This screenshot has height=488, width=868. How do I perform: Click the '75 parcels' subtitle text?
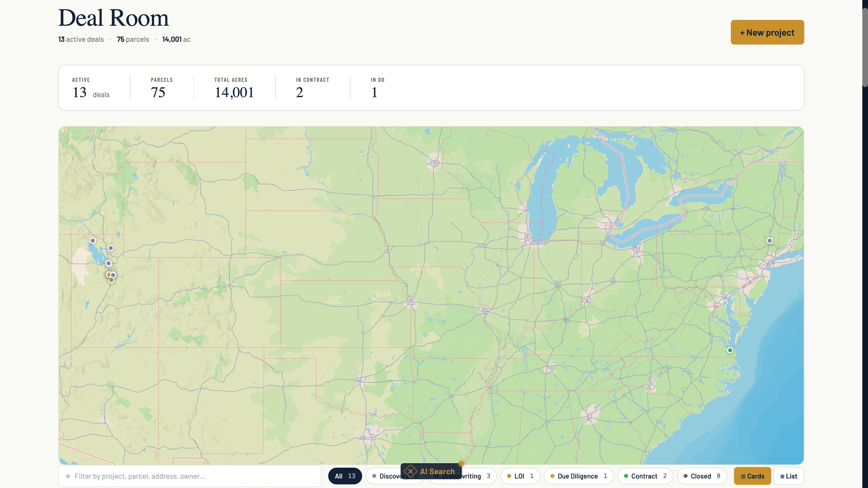[x=133, y=39]
